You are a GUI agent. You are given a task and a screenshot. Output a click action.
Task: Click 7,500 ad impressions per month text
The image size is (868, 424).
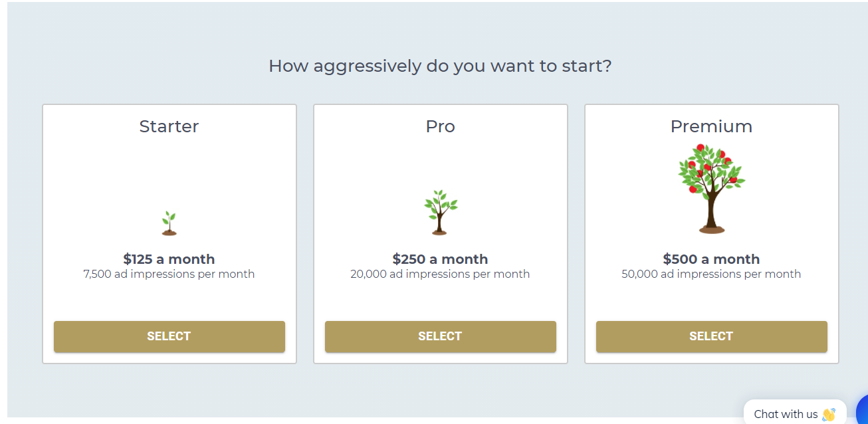point(169,274)
